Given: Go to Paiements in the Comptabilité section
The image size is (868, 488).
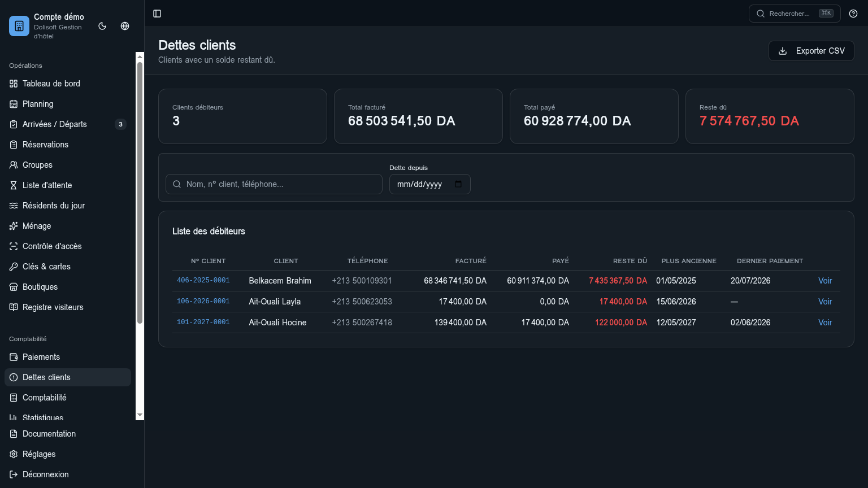Looking at the screenshot, I should 68,357.
